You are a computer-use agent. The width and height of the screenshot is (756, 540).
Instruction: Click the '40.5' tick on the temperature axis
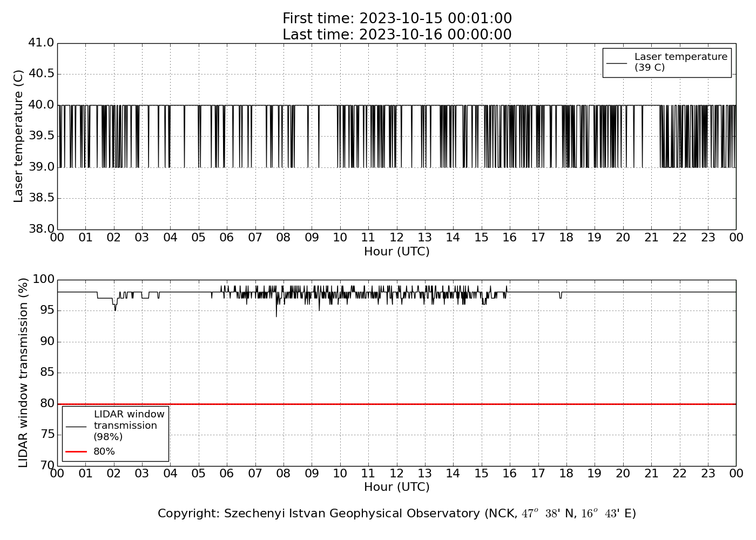coord(41,74)
